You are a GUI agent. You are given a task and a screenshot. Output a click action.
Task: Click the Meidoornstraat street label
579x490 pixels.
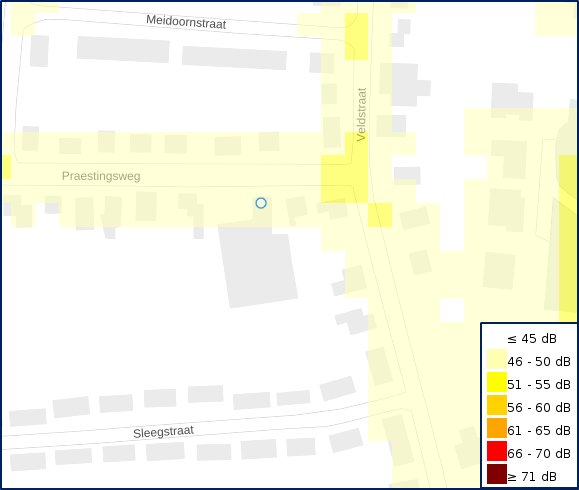pyautogui.click(x=186, y=22)
